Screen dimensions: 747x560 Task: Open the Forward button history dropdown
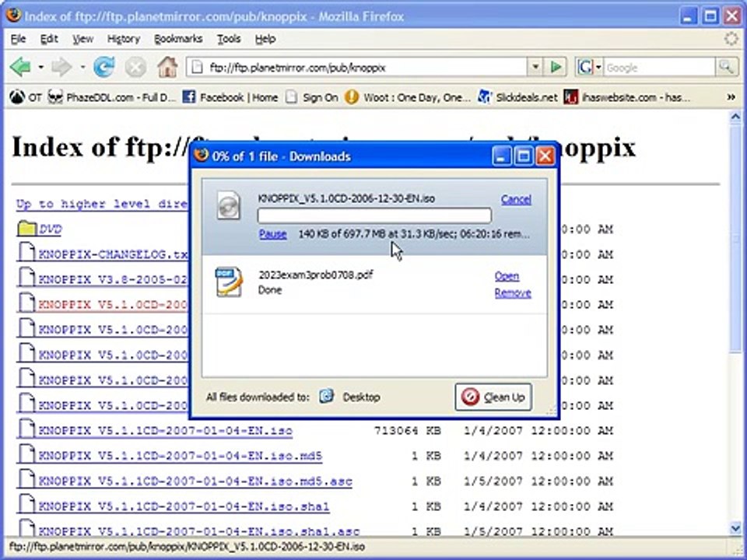[83, 67]
